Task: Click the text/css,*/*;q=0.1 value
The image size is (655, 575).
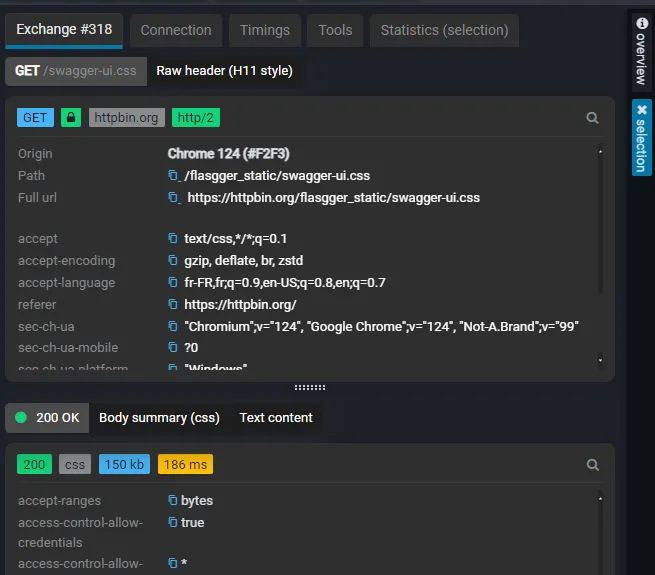Action: tap(236, 239)
